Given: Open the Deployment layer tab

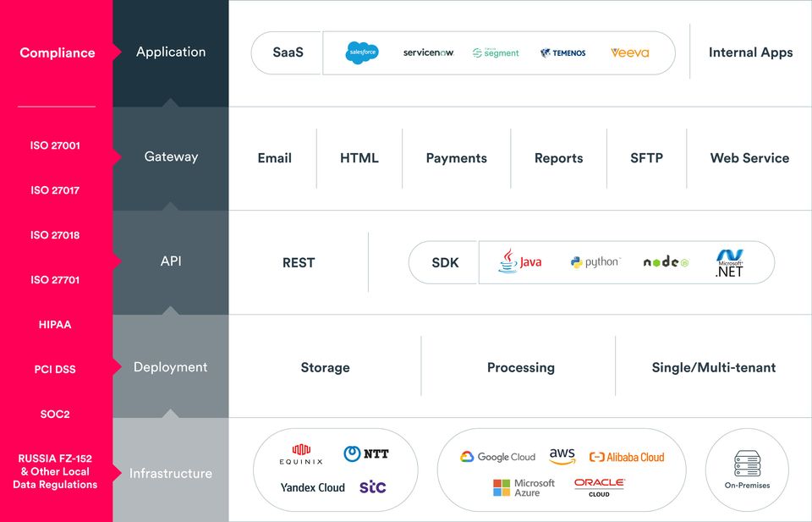Looking at the screenshot, I should 171,367.
